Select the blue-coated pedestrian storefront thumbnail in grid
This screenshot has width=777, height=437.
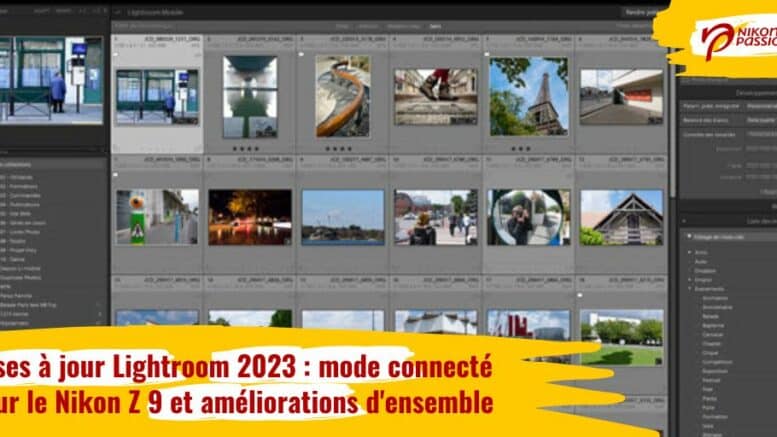pyautogui.click(x=157, y=97)
